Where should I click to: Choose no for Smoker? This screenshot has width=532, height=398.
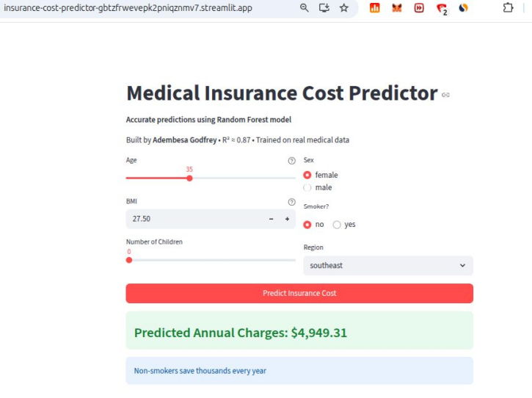pos(307,225)
